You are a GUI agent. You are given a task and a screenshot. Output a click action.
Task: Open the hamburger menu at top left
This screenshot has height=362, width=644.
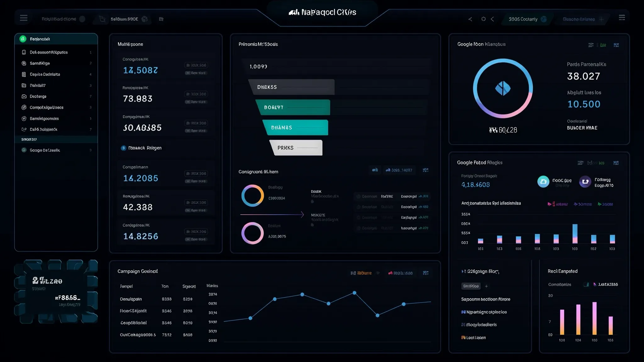[x=24, y=18]
